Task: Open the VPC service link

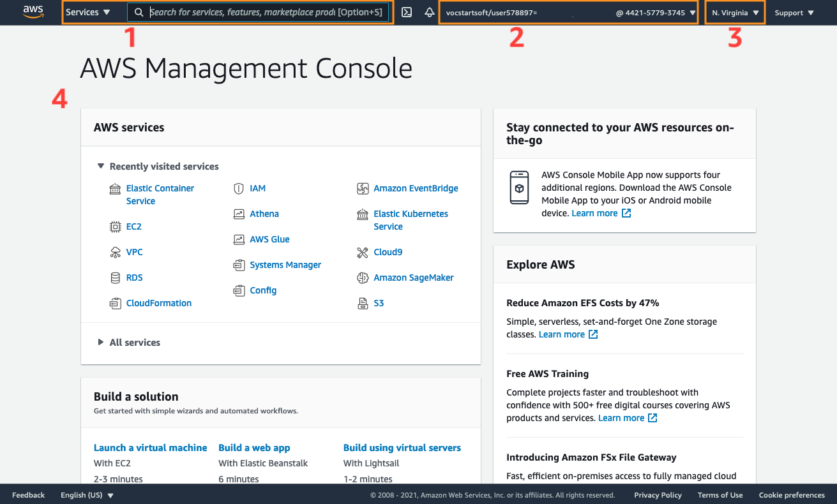Action: tap(135, 252)
